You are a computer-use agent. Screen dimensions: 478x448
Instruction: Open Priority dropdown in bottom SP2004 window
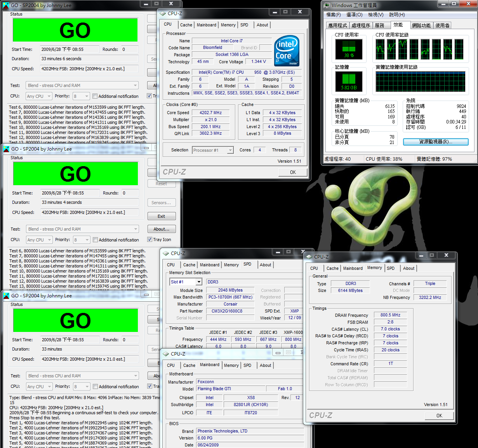[x=82, y=387]
